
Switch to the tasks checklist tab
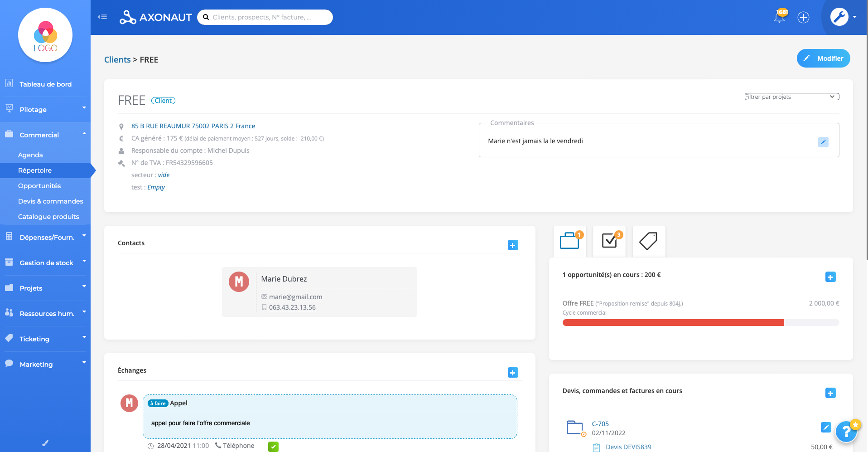point(609,241)
